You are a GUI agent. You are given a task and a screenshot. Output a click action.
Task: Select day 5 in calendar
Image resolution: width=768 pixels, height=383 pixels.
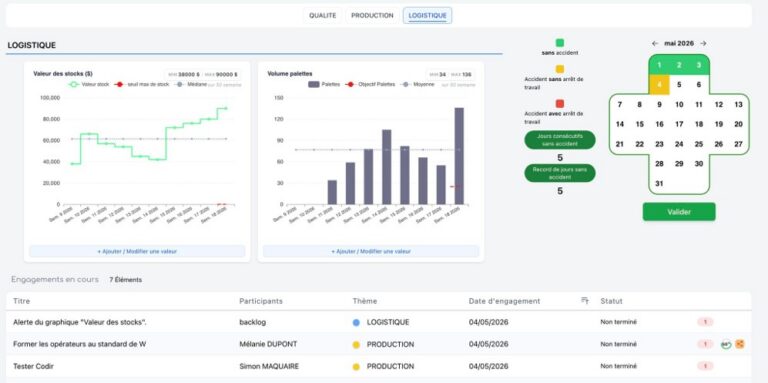[x=679, y=84]
